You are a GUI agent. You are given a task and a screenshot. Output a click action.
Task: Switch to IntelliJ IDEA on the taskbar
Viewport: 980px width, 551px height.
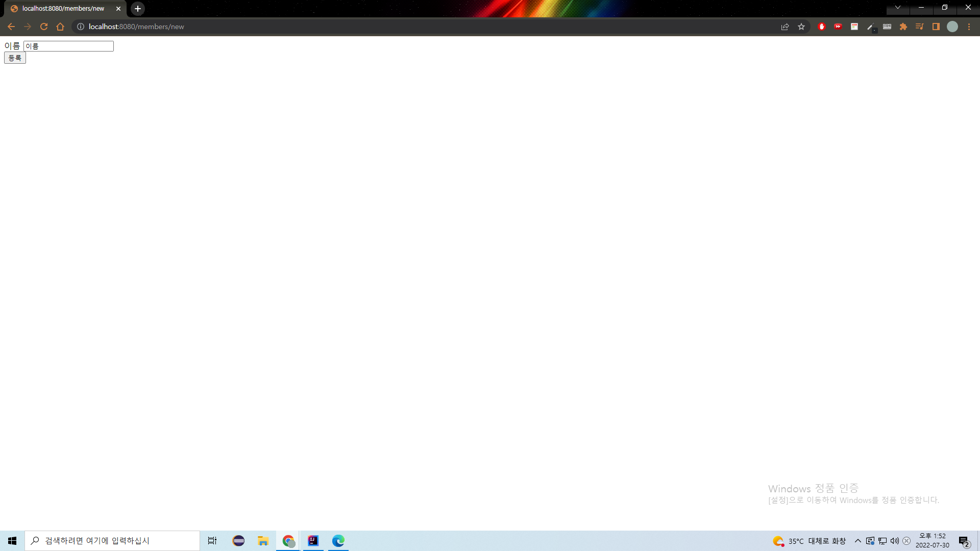[313, 541]
